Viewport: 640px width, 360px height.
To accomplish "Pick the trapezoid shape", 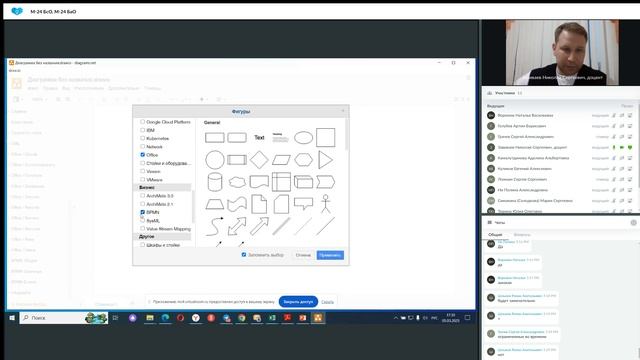I will point(215,204).
